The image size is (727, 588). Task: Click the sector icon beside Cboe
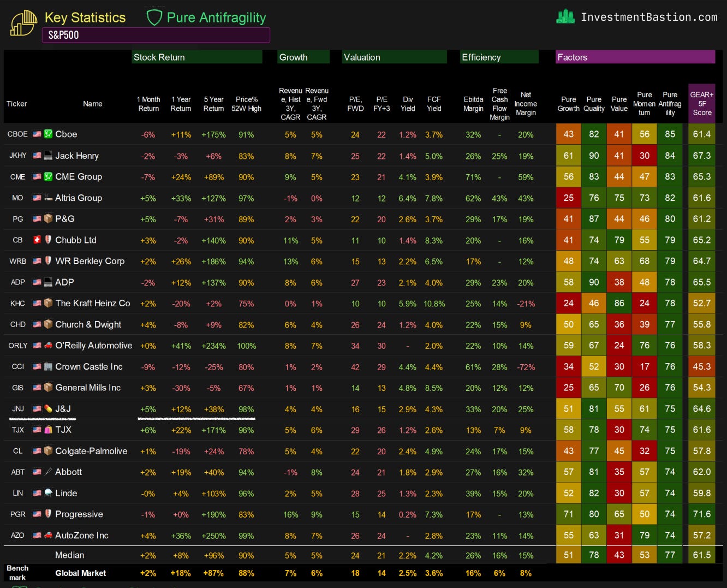pyautogui.click(x=48, y=134)
